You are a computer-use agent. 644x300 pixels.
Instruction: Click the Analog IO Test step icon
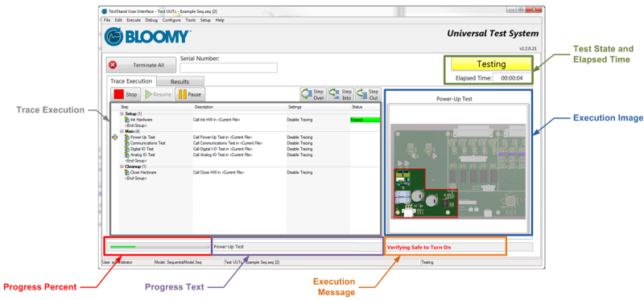click(127, 154)
